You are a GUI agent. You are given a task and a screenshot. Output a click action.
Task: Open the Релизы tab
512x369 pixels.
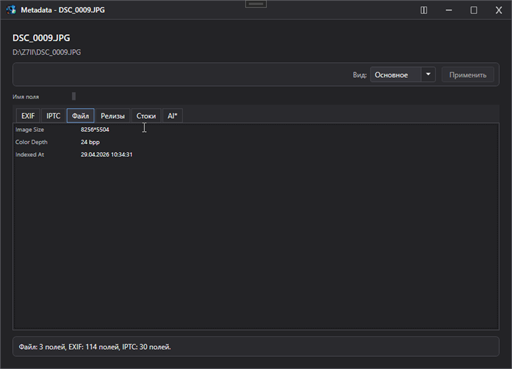pyautogui.click(x=113, y=116)
